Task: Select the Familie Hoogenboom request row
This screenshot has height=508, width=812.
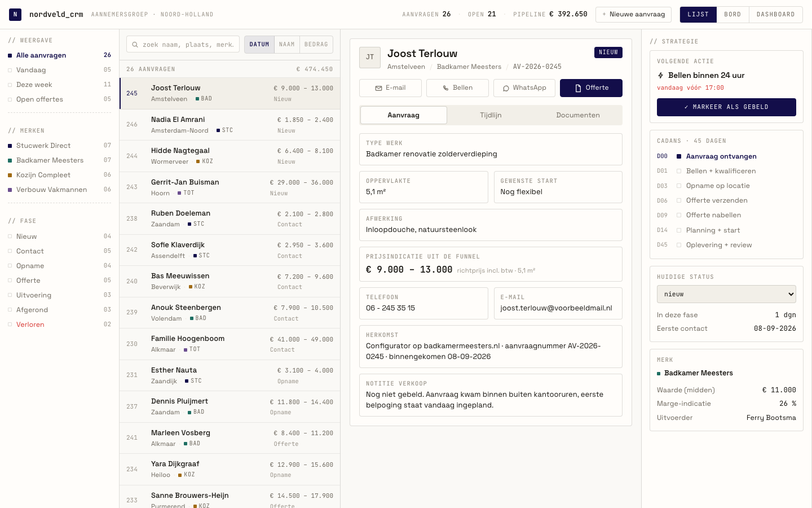Action: (x=230, y=344)
